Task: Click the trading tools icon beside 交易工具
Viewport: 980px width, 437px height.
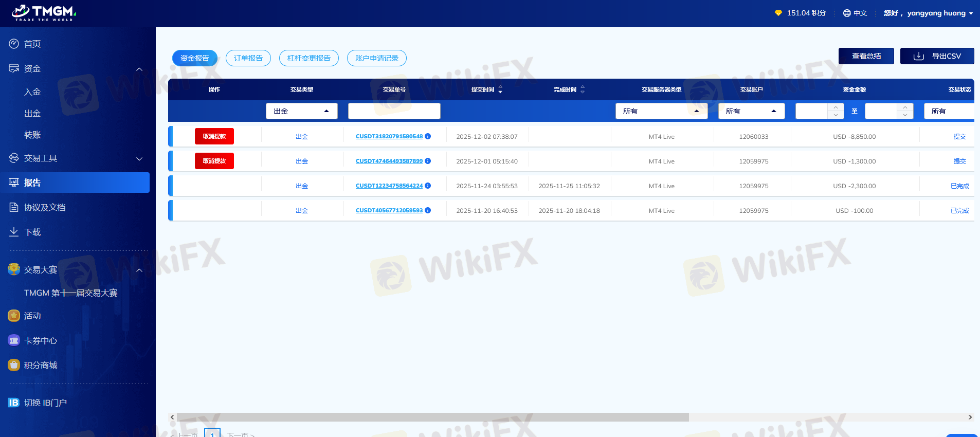Action: [14, 158]
